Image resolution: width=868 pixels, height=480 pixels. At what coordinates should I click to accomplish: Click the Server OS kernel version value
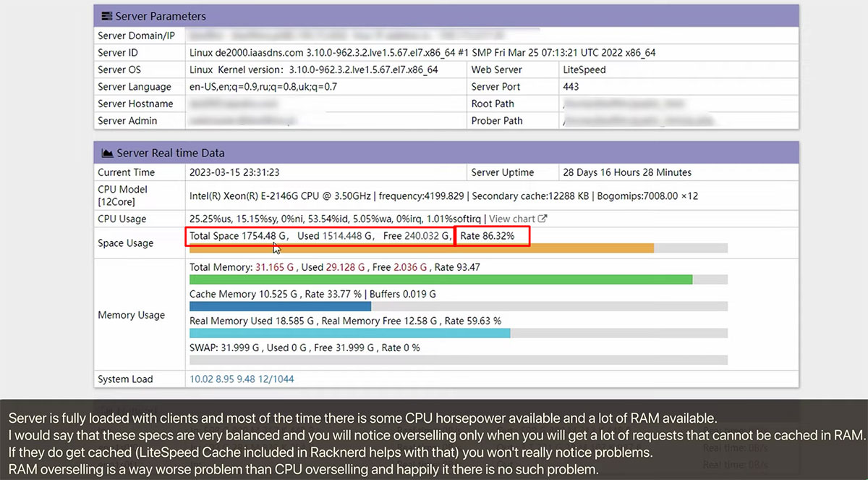tap(313, 70)
